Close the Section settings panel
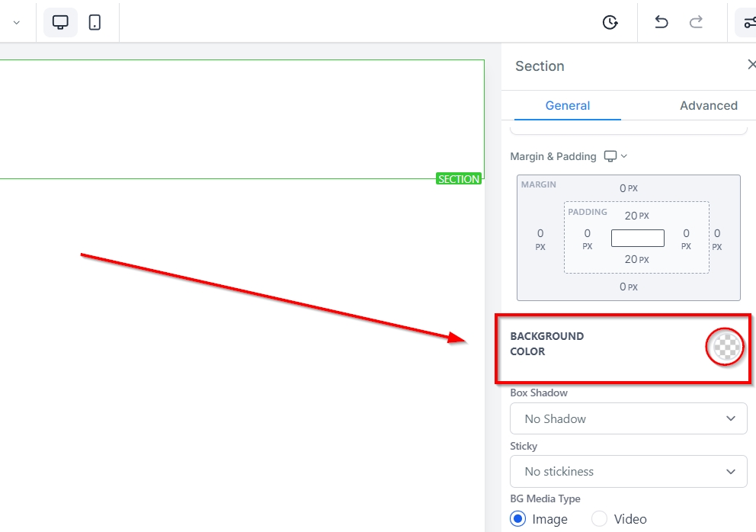The width and height of the screenshot is (756, 532). (751, 66)
